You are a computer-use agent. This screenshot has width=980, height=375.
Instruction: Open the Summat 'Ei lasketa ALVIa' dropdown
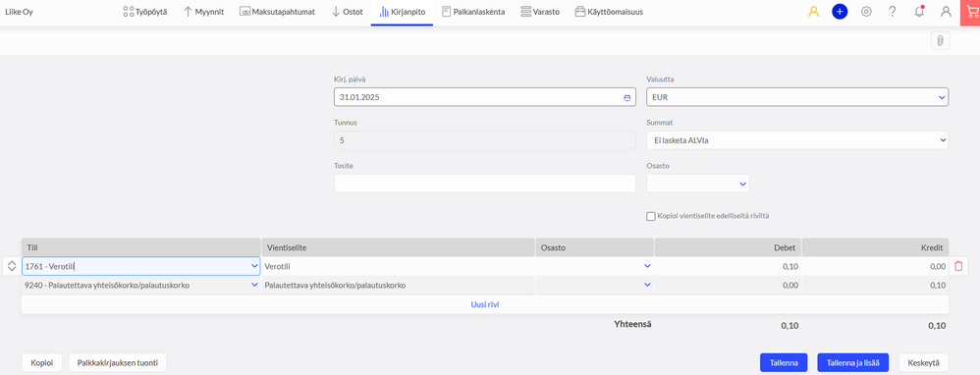[x=797, y=140]
